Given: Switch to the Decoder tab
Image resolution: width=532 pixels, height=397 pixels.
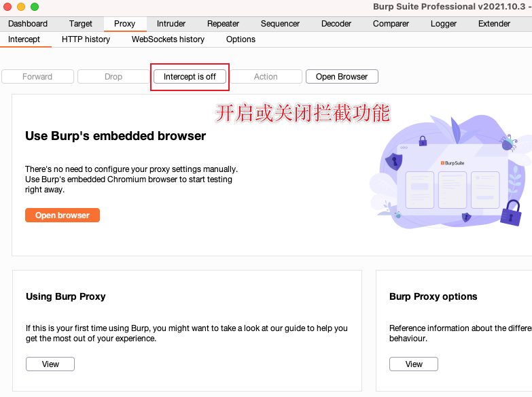Looking at the screenshot, I should click(336, 24).
